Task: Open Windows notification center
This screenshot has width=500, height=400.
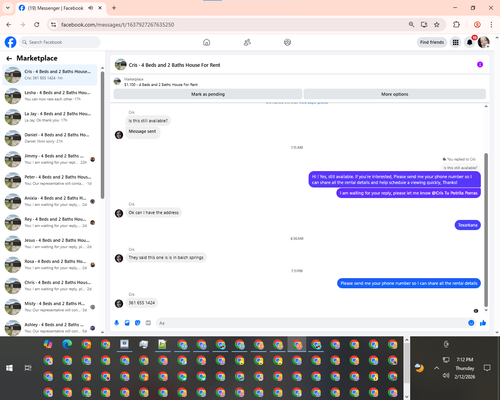Action: [x=487, y=368]
